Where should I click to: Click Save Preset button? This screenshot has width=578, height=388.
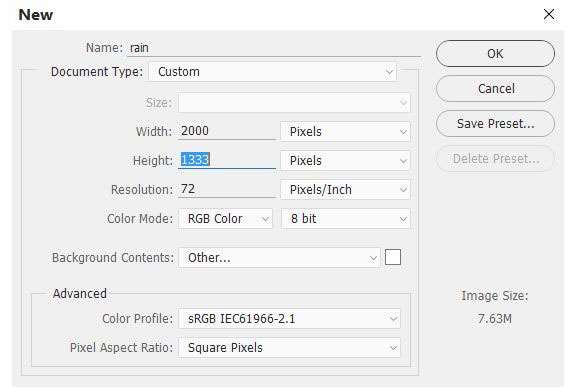[x=495, y=124]
